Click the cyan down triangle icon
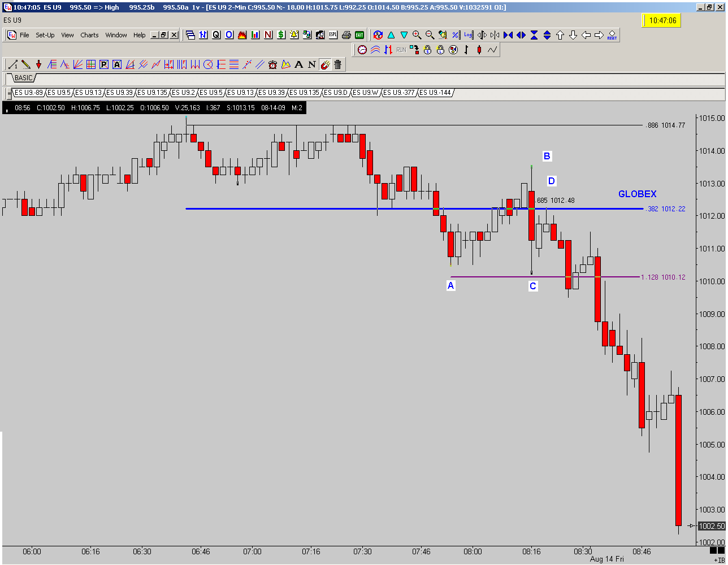 pyautogui.click(x=404, y=35)
